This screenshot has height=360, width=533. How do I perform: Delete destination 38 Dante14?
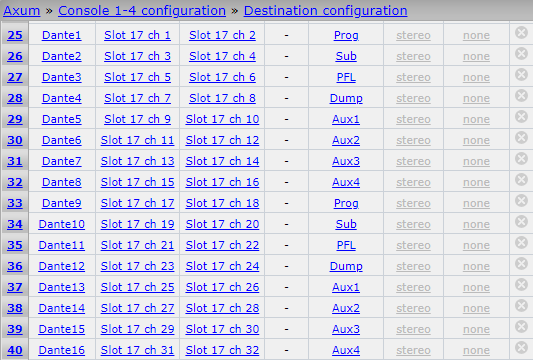coord(521,306)
